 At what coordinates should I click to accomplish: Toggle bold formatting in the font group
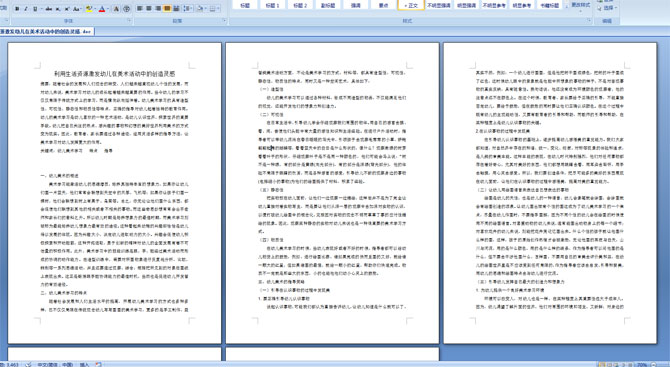18,9
